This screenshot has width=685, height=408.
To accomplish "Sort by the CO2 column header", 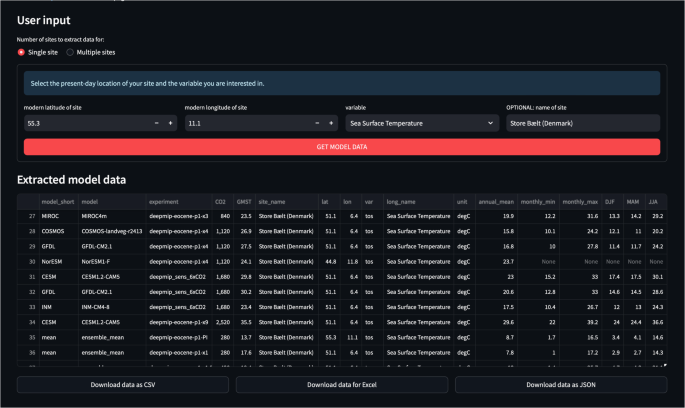I will (222, 202).
